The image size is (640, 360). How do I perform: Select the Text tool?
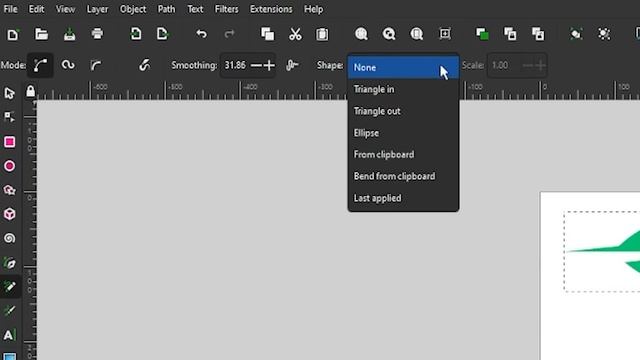(x=9, y=335)
